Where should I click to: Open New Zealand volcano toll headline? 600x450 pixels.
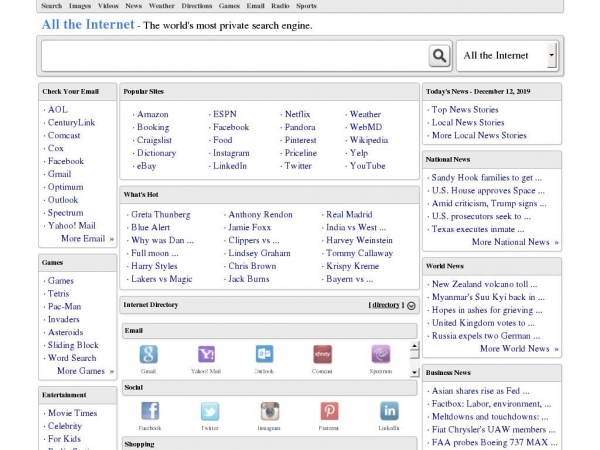(x=484, y=284)
